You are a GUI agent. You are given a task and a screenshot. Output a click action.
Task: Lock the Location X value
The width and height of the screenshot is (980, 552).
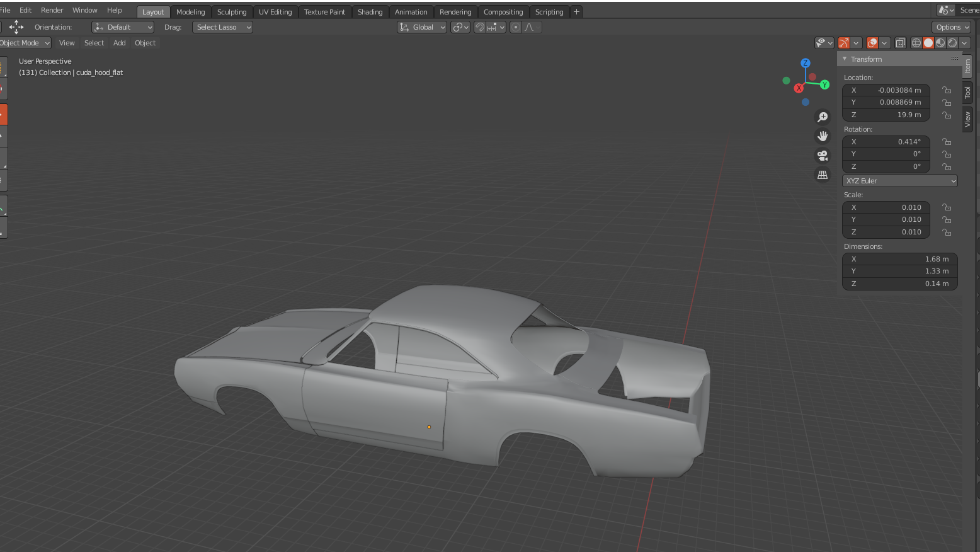(x=947, y=90)
